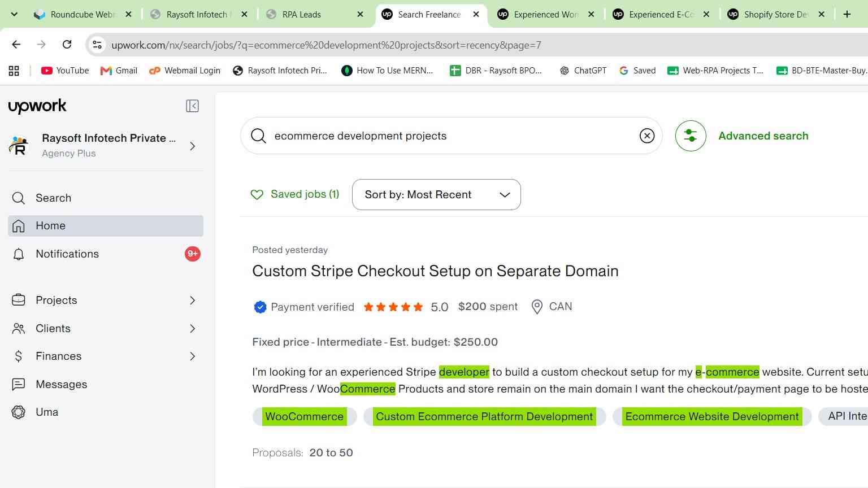The image size is (868, 488).
Task: Collapse the Upwork sidebar panel icon
Action: coord(192,106)
